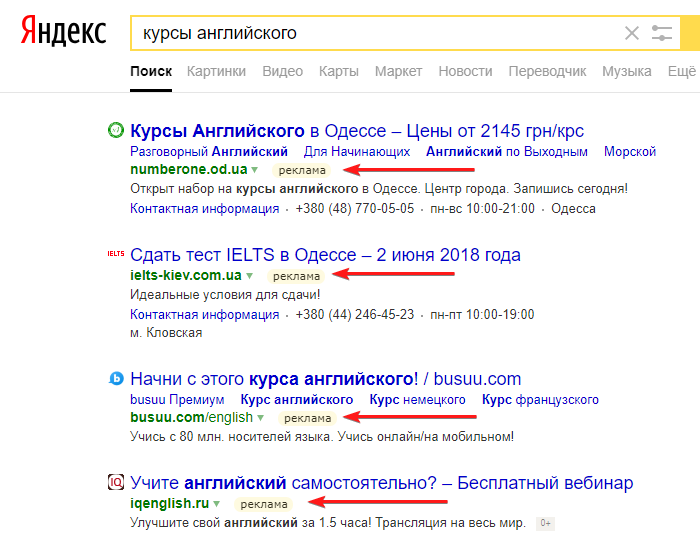Click реклама label under iqenglish.ru
The height and width of the screenshot is (550, 700).
[x=263, y=504]
